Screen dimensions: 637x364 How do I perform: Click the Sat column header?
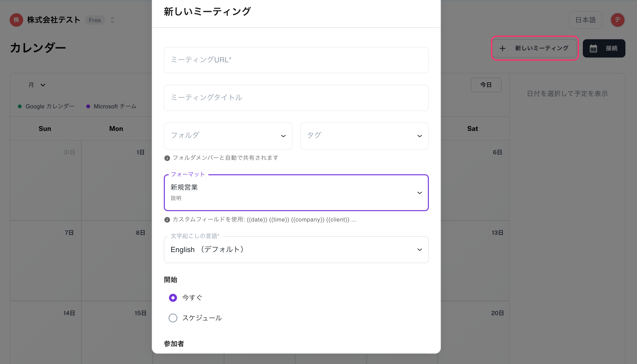point(472,129)
